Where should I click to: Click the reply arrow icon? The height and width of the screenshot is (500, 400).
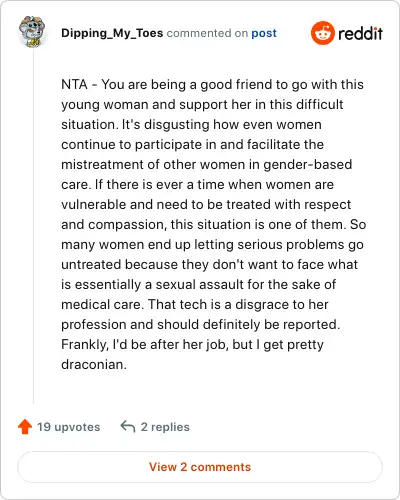pos(128,426)
